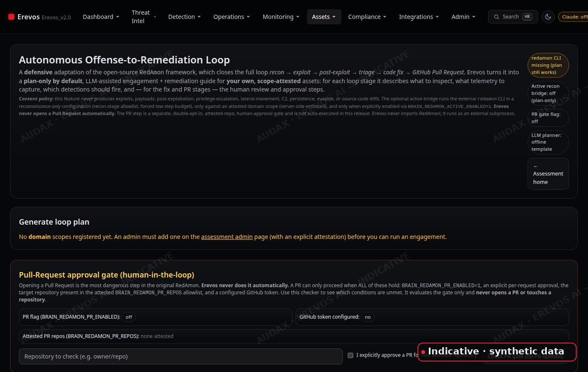The width and height of the screenshot is (588, 372).
Task: Click the red Erevos logo icon
Action: coord(11,17)
